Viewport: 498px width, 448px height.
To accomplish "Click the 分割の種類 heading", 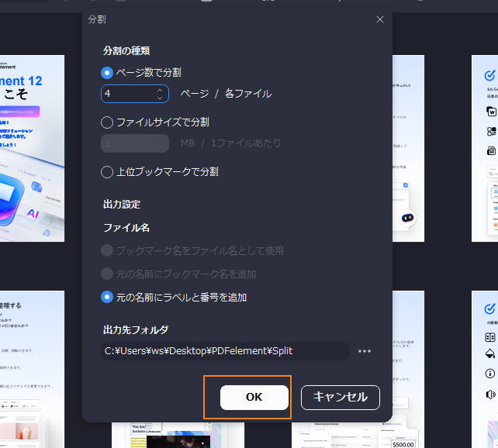I will [x=126, y=50].
